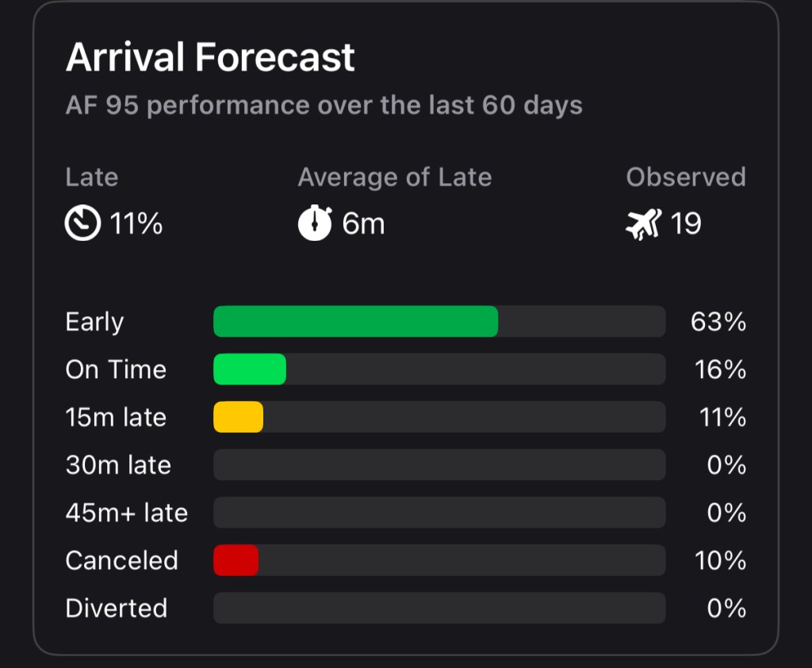Click the clock icon under Late
812x668 pixels.
(82, 224)
